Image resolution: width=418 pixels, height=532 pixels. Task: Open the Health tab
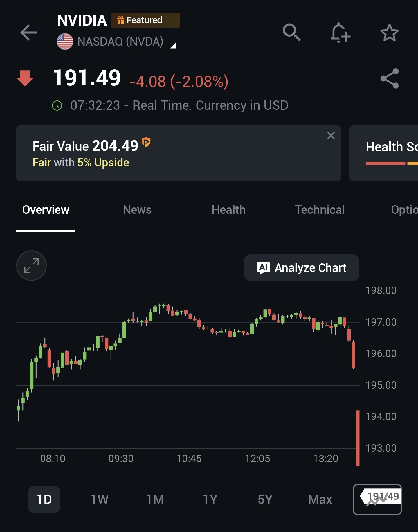(x=228, y=210)
